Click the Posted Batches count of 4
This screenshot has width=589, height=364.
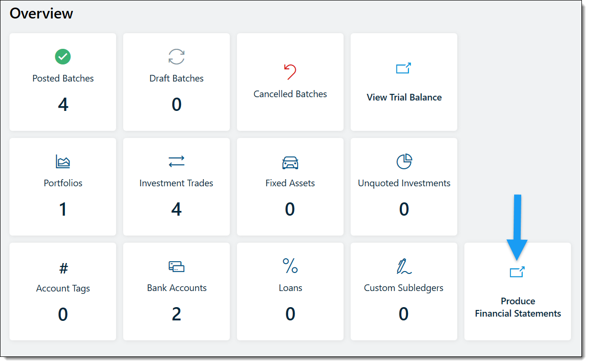point(63,104)
